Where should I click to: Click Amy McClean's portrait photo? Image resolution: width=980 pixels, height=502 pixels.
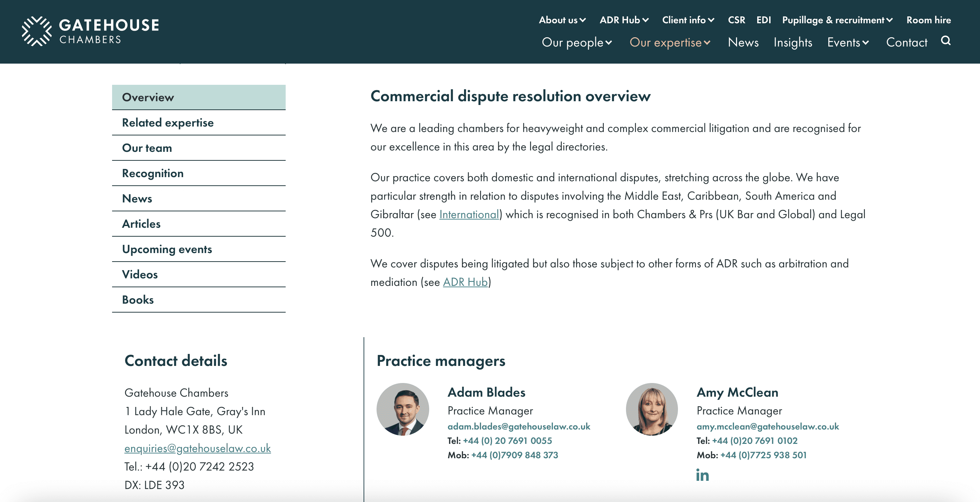[652, 409]
